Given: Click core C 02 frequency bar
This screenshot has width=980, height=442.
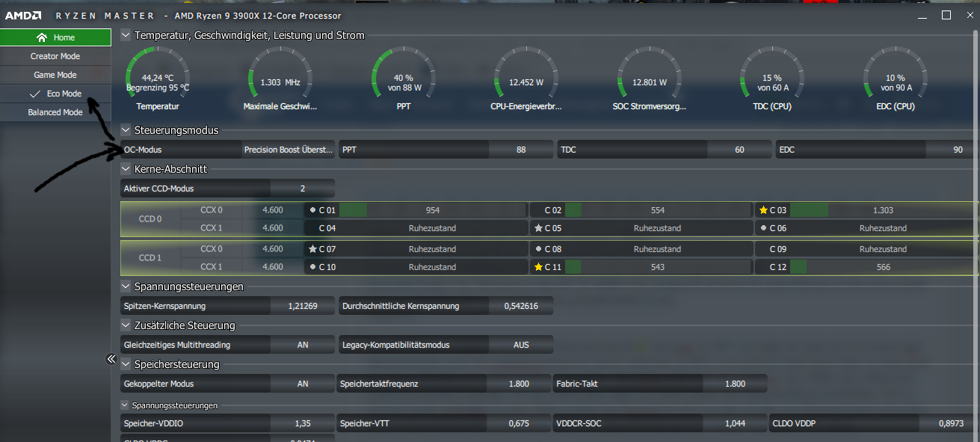Looking at the screenshot, I should pyautogui.click(x=658, y=210).
